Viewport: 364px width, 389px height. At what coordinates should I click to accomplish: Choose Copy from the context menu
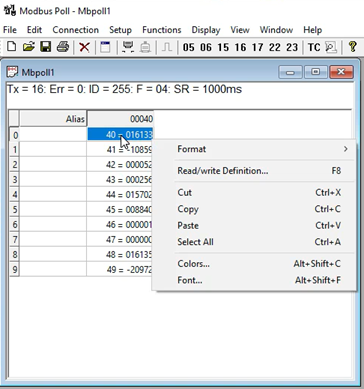point(255,209)
